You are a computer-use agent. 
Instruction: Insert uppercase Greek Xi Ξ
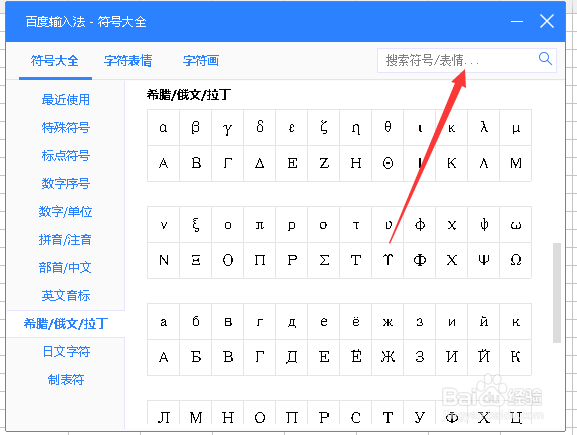(x=195, y=260)
